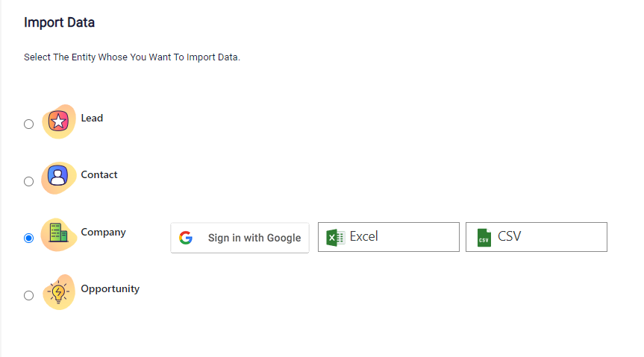Click the Company label text
Screen dimensions: 644x357
coord(103,233)
